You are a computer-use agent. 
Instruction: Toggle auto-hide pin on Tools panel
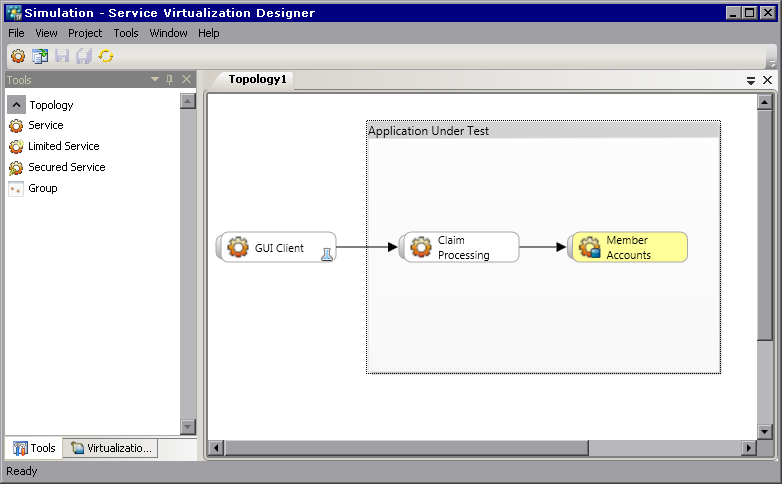[x=170, y=79]
